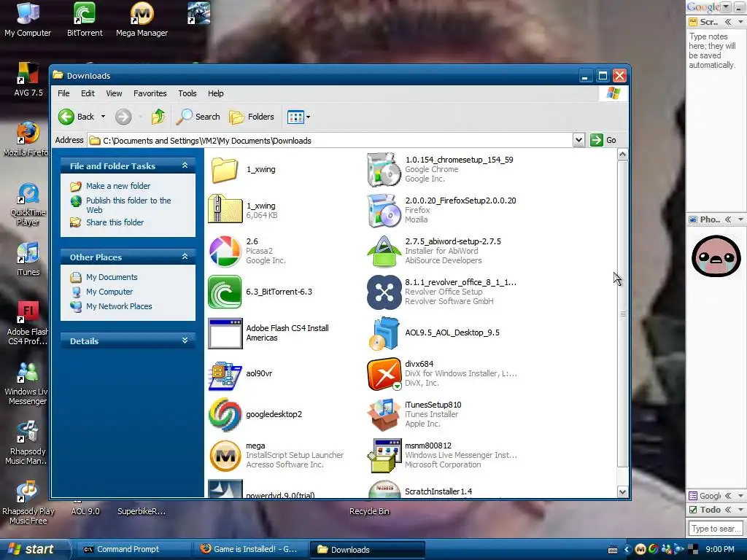Click the Forward arrow toolbar button
The height and width of the screenshot is (560, 747).
[x=123, y=117]
